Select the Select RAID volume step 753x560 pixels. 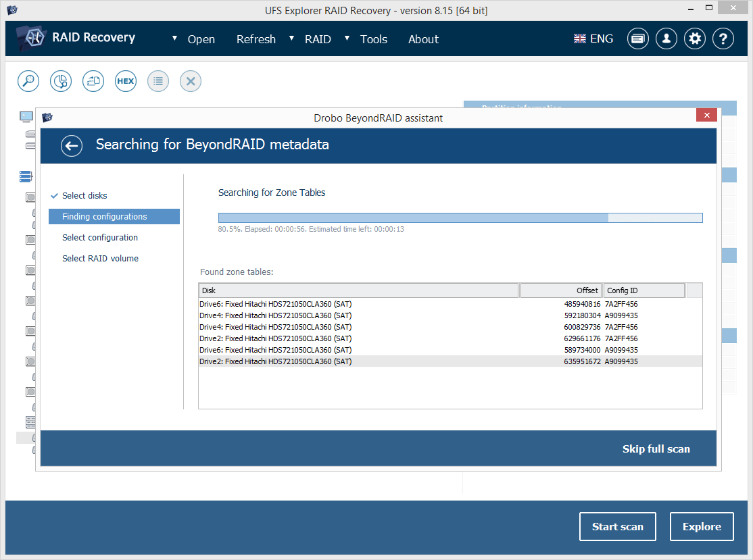100,259
